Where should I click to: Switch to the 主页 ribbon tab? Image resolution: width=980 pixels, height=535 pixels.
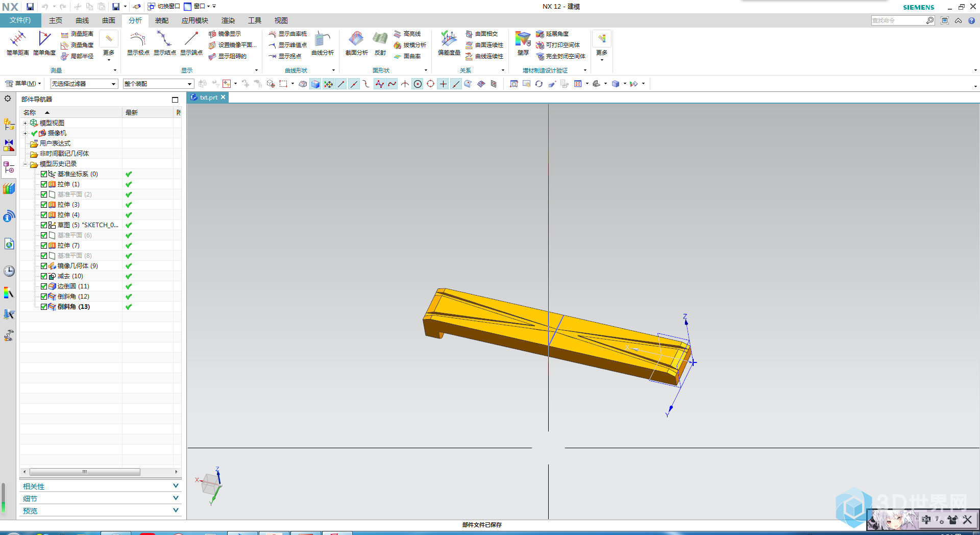56,20
